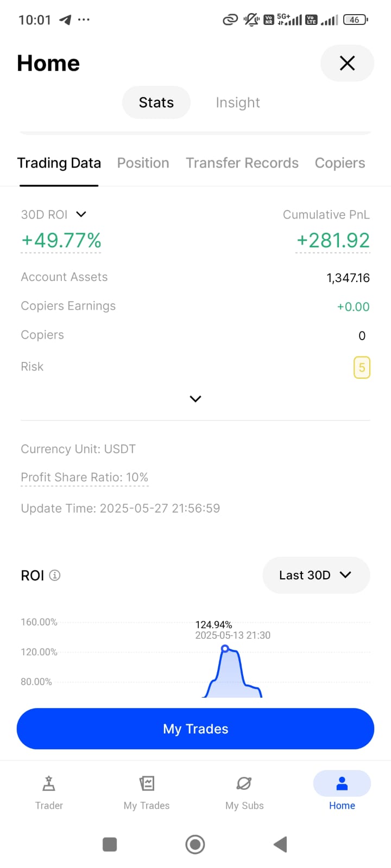Open My Trades in bottom navigation
This screenshot has height=868, width=391.
(147, 784)
